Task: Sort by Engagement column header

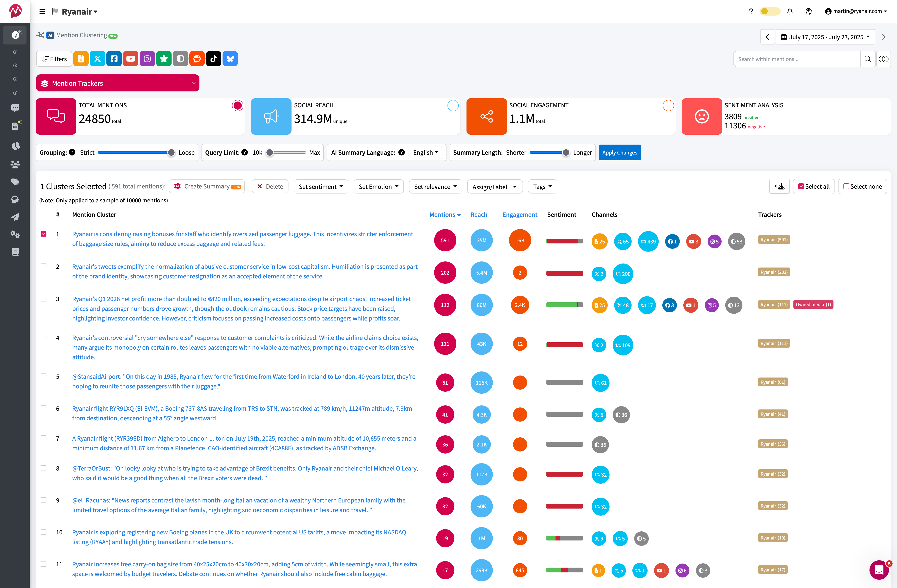Action: pyautogui.click(x=519, y=215)
